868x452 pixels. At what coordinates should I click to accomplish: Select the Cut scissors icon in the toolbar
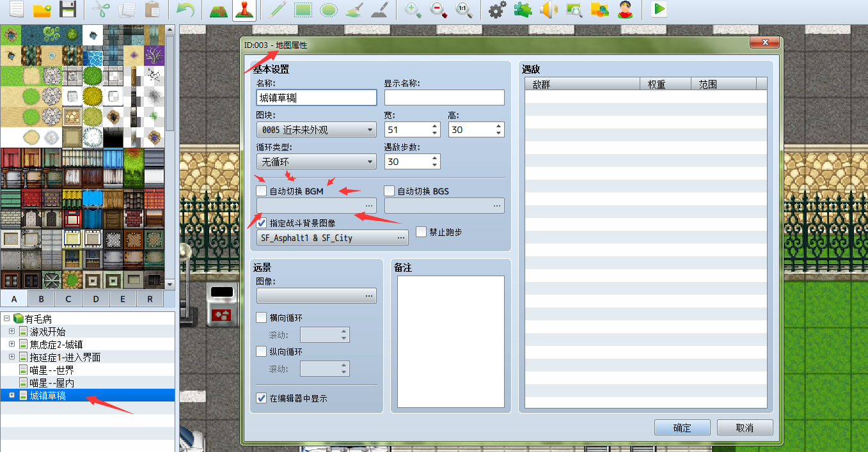point(101,10)
